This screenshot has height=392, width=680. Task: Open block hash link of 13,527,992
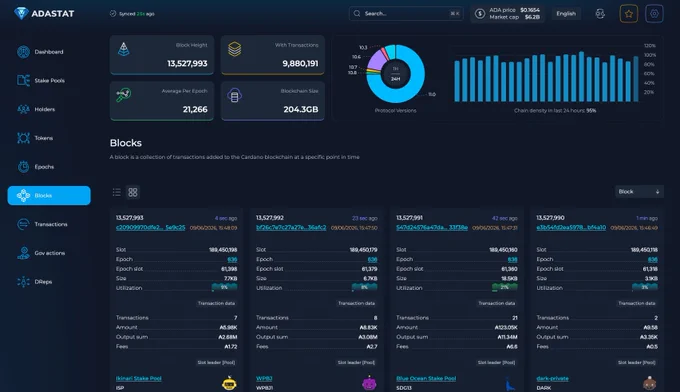click(291, 228)
